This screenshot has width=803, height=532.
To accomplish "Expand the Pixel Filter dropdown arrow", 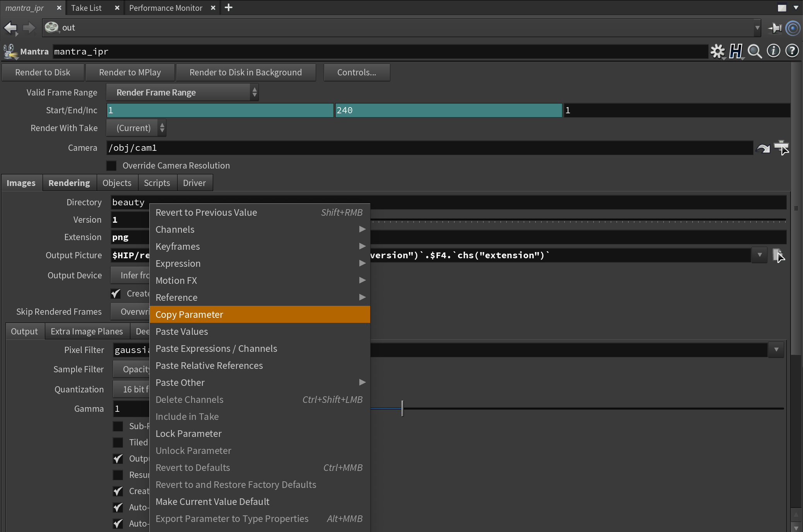I will point(776,350).
